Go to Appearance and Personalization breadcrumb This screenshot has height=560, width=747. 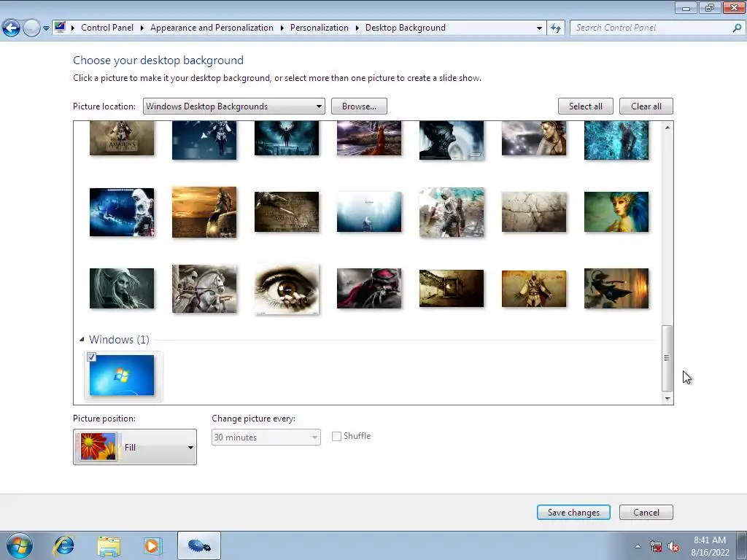coord(212,28)
